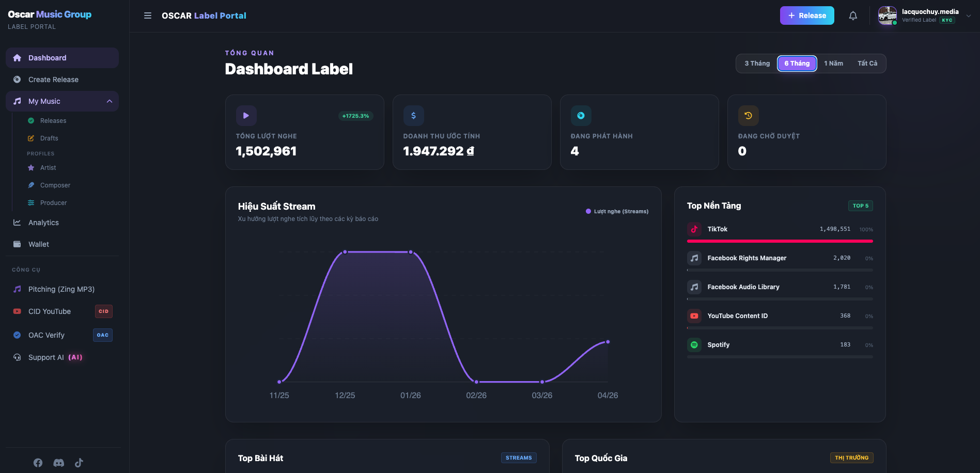Click the Facebook Rights Manager progress bar
The height and width of the screenshot is (473, 980).
tap(780, 270)
